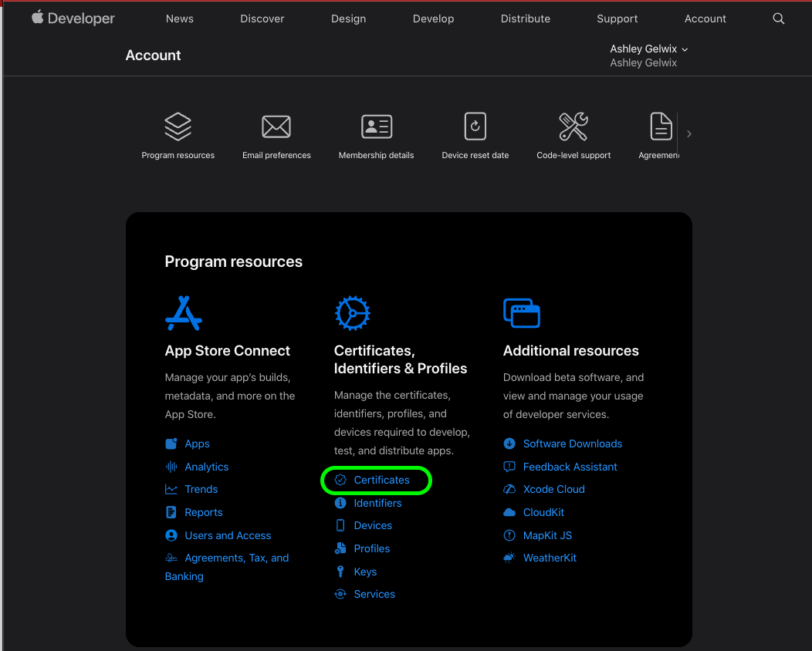Open the MapKit JS link

point(547,535)
